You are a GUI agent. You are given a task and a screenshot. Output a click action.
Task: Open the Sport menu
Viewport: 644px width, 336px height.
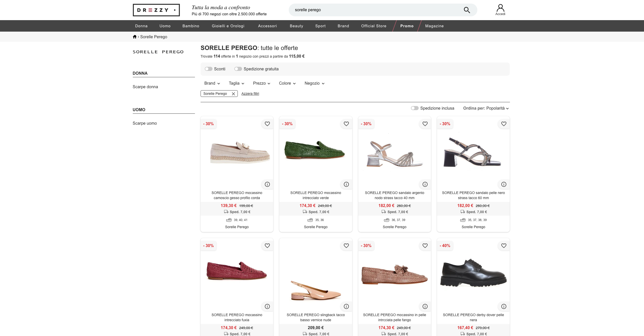coord(320,26)
